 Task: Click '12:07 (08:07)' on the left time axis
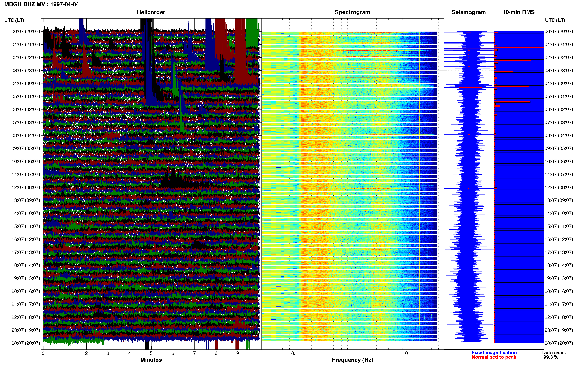coord(26,187)
